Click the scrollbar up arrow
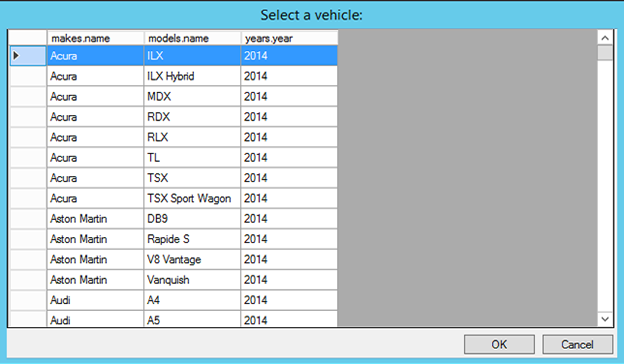The width and height of the screenshot is (624, 364). pos(605,38)
